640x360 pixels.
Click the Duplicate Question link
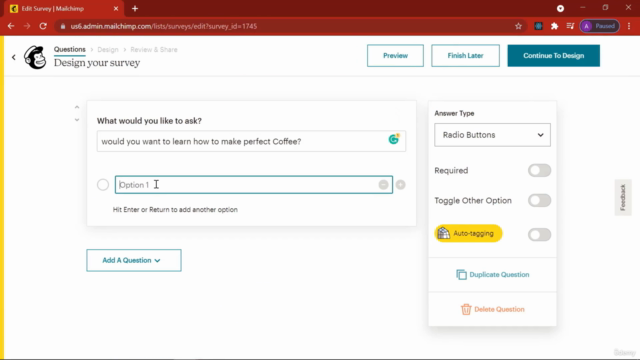(x=499, y=275)
